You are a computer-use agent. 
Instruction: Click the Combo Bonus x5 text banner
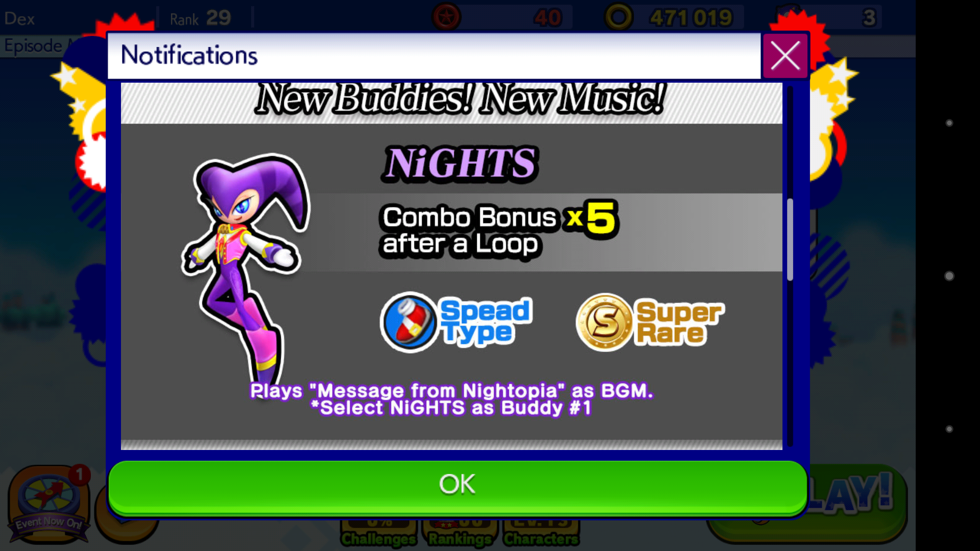(x=498, y=231)
